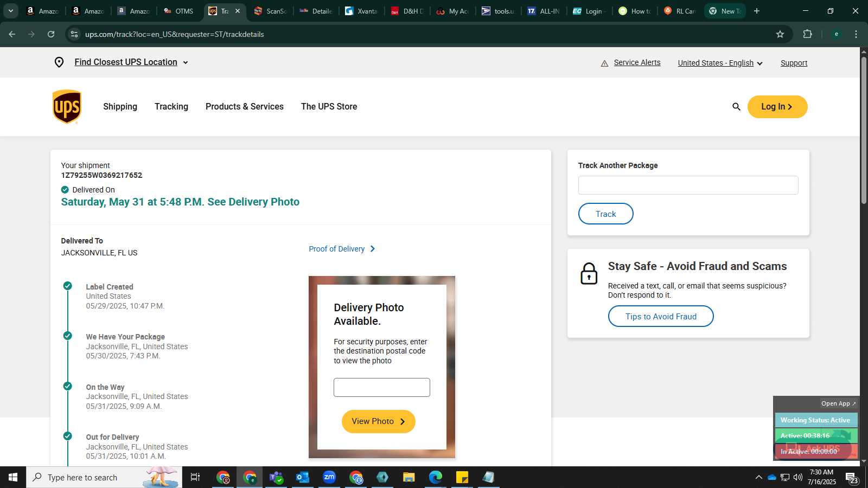Click the Working Status: Active indicator
Image resolution: width=868 pixels, height=488 pixels.
pyautogui.click(x=815, y=420)
